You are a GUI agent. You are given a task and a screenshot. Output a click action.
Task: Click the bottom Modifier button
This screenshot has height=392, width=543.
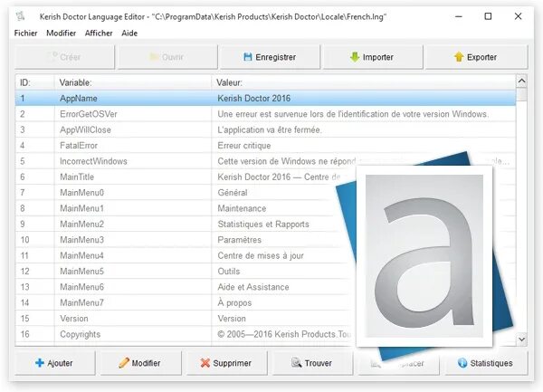[140, 363]
